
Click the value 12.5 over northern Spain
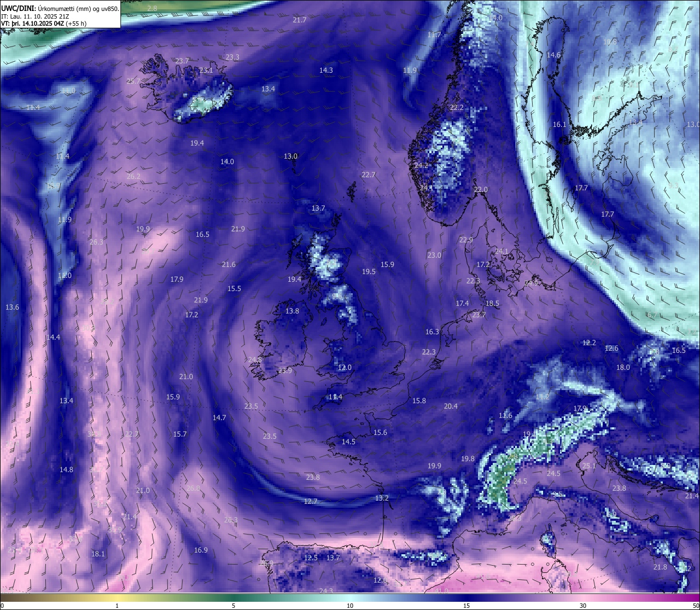[x=311, y=558]
